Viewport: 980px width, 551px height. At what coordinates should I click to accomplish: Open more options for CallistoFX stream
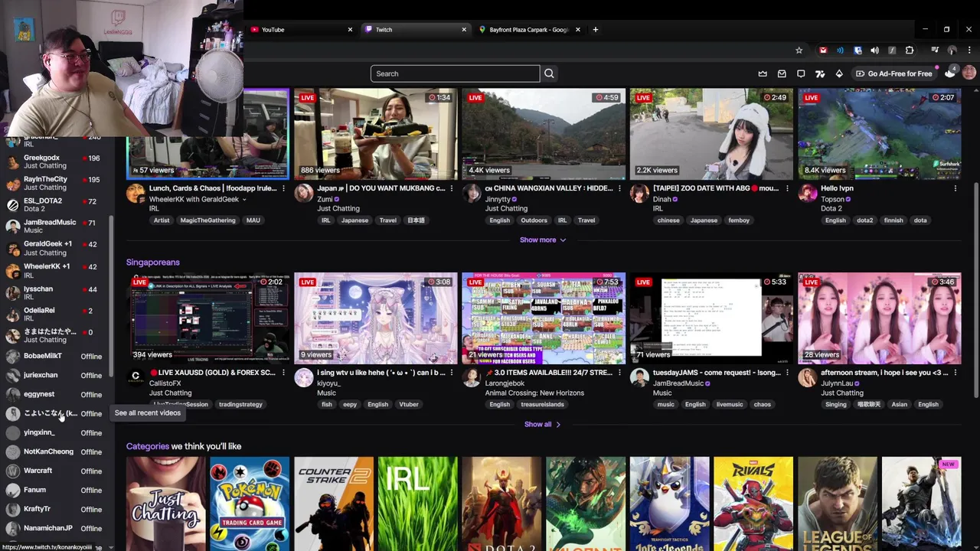(x=283, y=373)
